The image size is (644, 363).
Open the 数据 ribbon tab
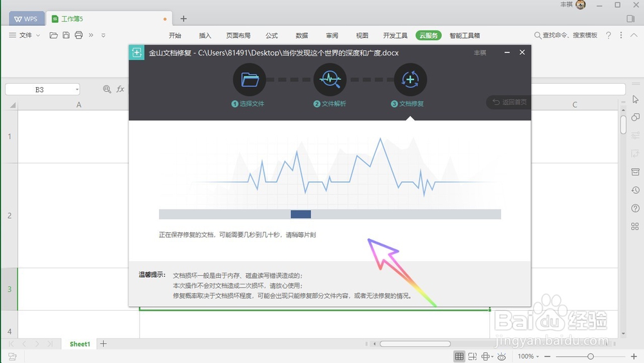tap(302, 35)
